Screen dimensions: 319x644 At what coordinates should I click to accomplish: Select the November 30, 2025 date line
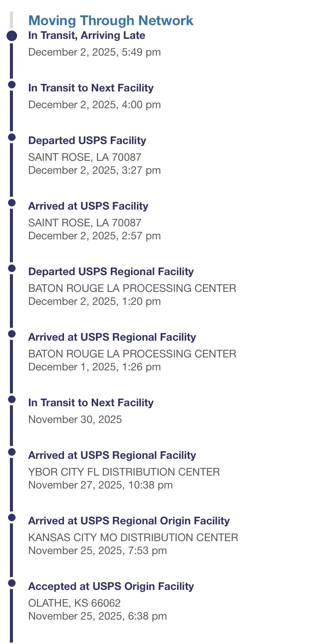[75, 420]
